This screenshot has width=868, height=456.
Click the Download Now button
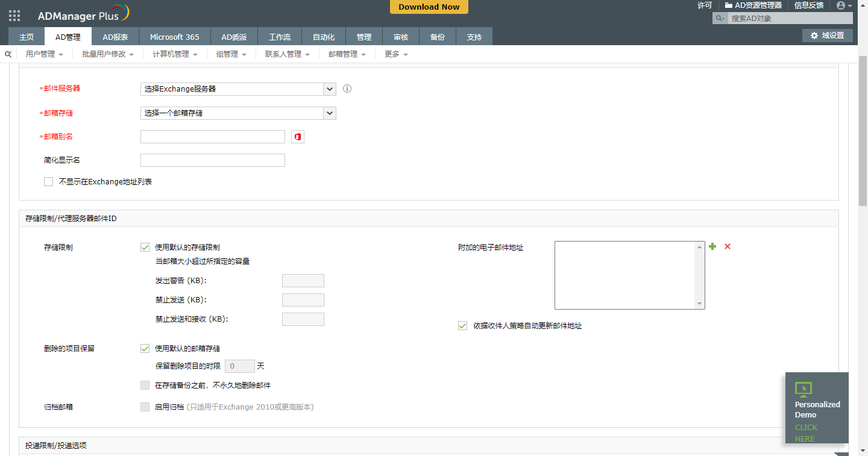click(x=429, y=7)
